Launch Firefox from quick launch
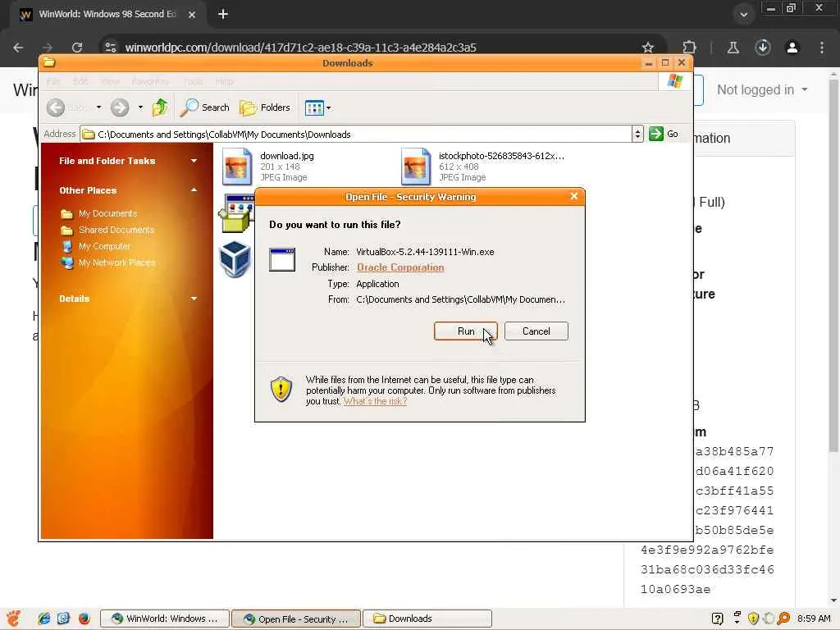 (84, 619)
